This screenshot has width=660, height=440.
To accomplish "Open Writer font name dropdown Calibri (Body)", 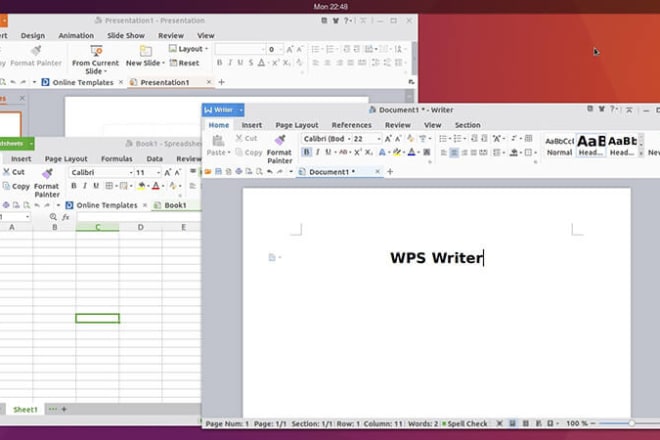I will pos(349,139).
